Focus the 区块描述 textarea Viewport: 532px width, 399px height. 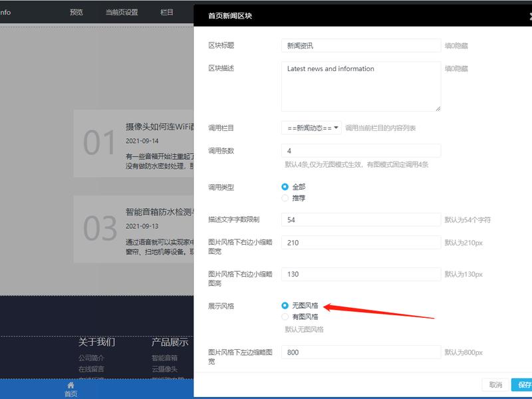361,86
